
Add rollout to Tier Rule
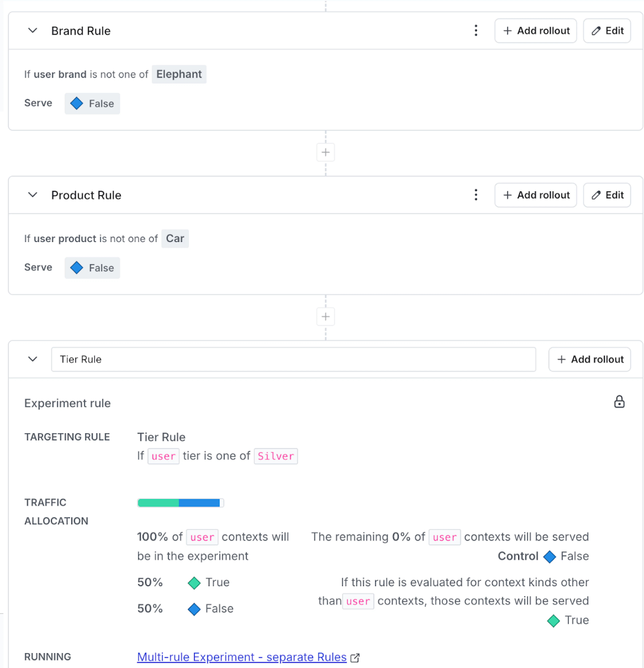pyautogui.click(x=589, y=359)
